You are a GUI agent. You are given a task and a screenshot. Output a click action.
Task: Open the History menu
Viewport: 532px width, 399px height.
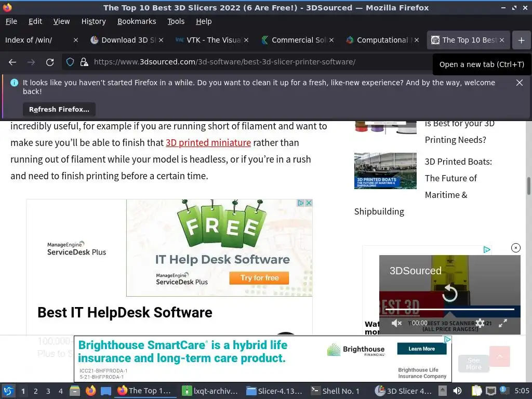[x=94, y=21]
